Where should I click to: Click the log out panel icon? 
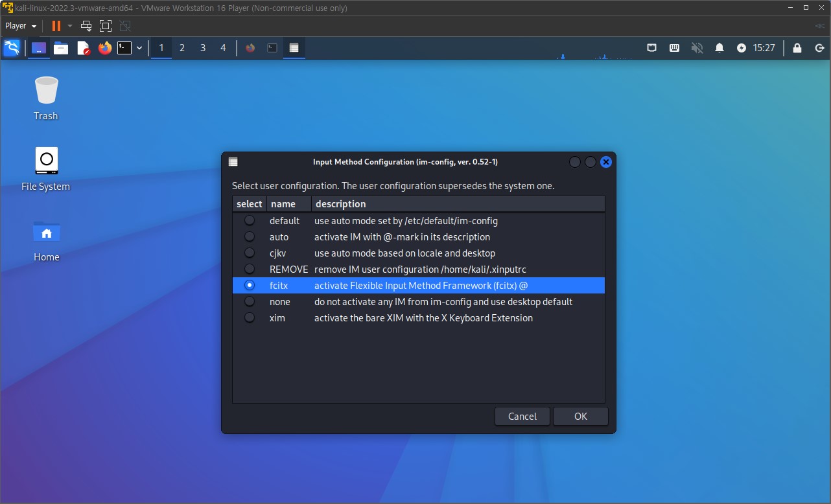click(x=819, y=48)
